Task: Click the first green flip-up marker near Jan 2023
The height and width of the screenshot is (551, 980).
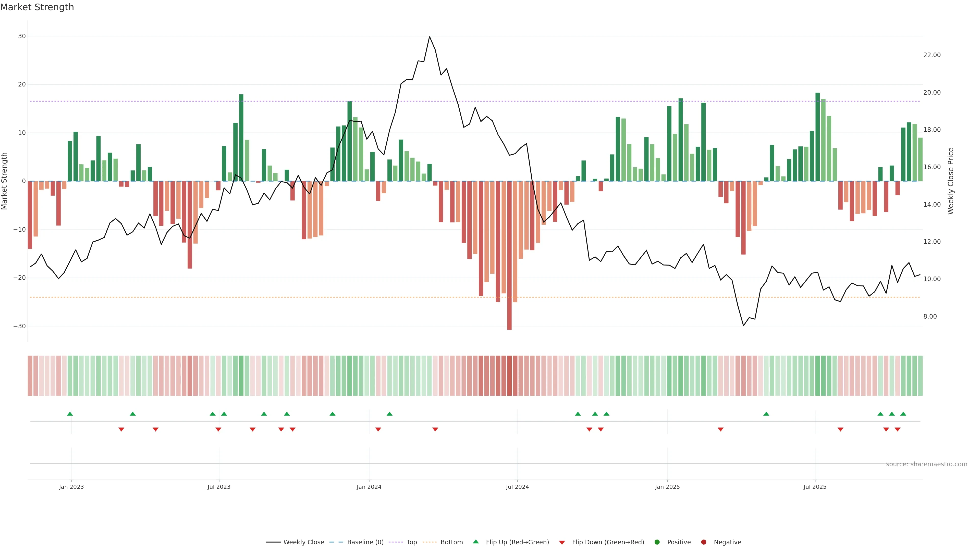Action: pos(70,414)
